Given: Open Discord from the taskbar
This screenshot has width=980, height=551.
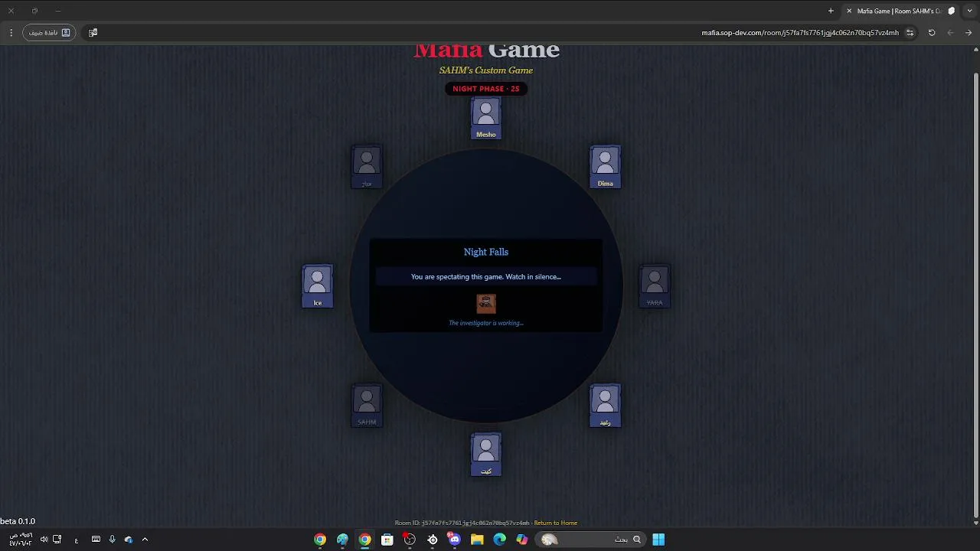Looking at the screenshot, I should click(455, 540).
